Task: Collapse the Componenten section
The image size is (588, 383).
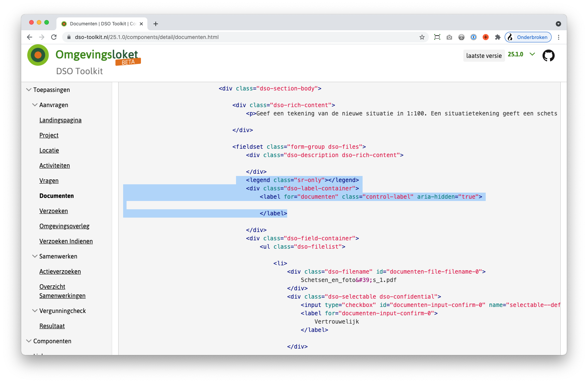Action: [29, 341]
